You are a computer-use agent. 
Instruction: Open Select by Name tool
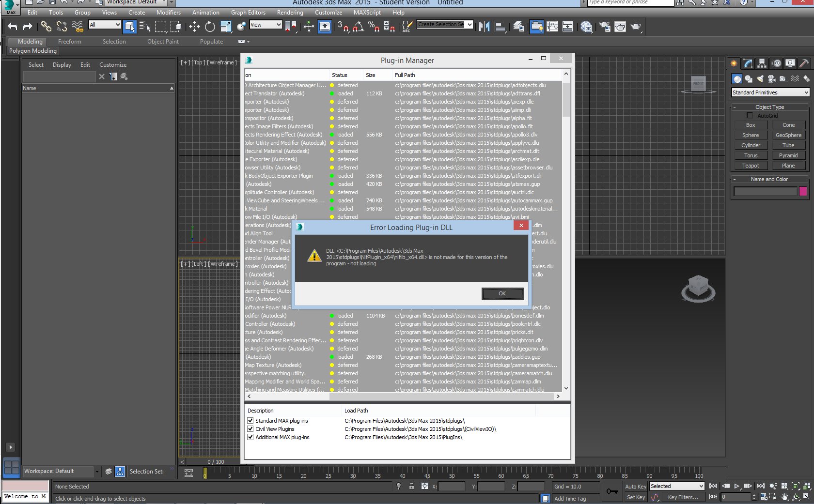145,27
